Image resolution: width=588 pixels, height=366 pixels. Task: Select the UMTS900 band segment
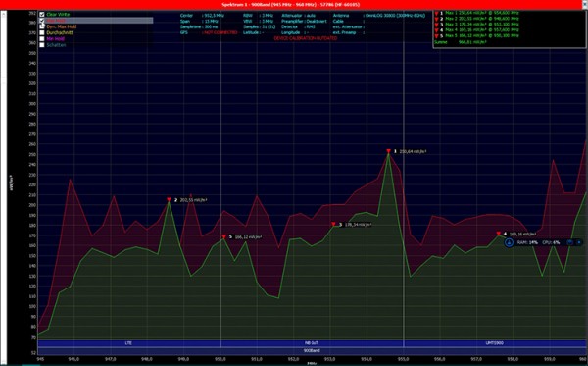[x=494, y=343]
